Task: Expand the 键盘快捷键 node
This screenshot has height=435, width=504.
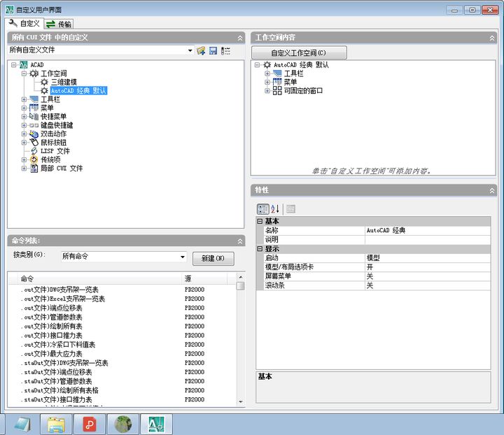Action: click(x=24, y=125)
